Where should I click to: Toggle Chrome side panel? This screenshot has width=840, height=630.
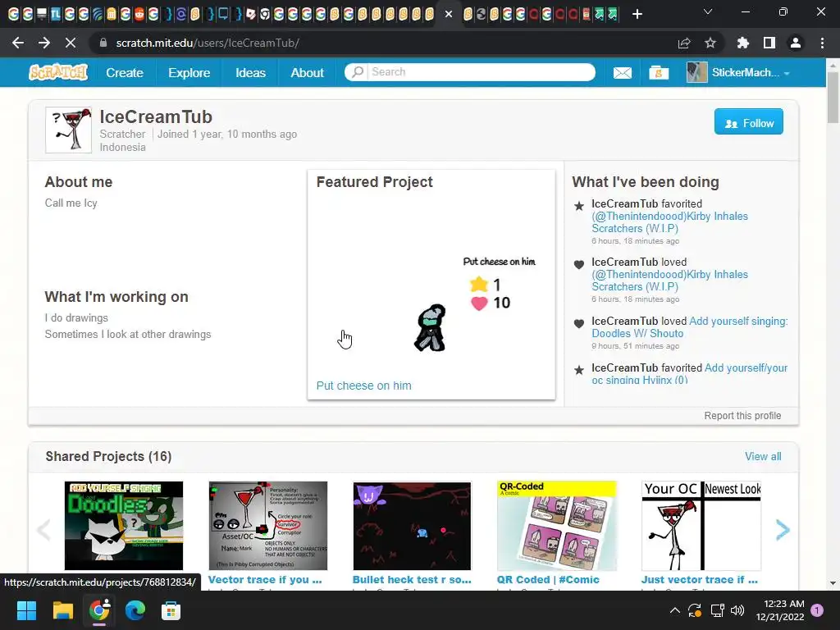tap(769, 43)
